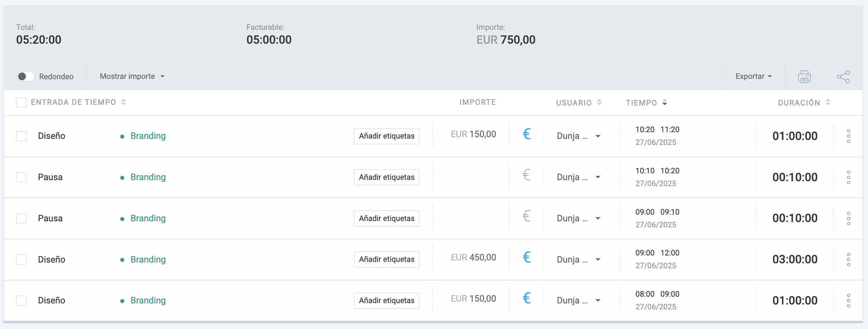Edit description Diseño of 08:00–09:00 entry
868x329 pixels.
[x=51, y=301]
